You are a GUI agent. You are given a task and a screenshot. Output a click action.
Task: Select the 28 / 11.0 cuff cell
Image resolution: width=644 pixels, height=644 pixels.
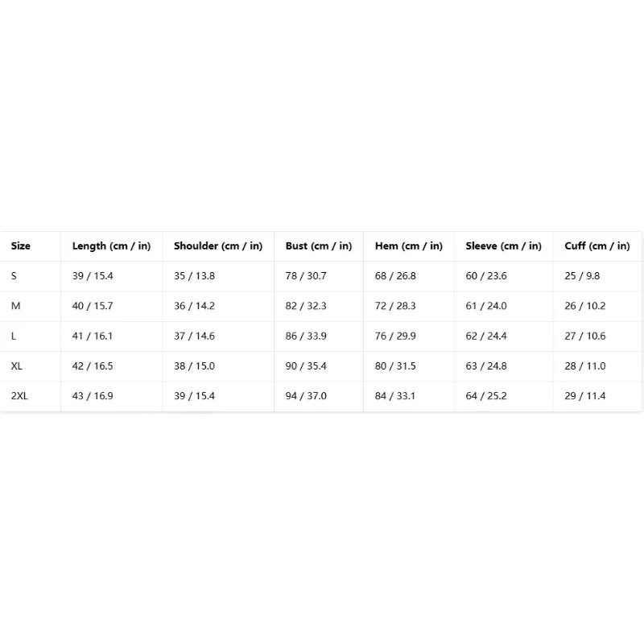pyautogui.click(x=585, y=366)
